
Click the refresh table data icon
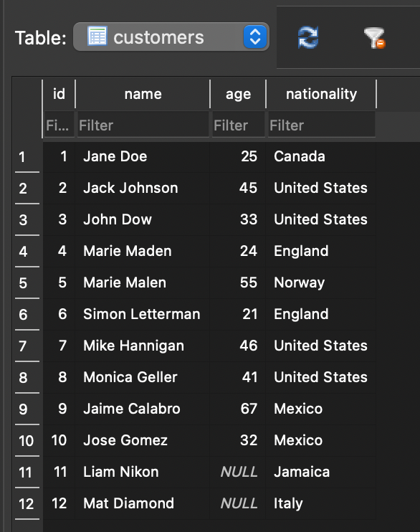(308, 37)
